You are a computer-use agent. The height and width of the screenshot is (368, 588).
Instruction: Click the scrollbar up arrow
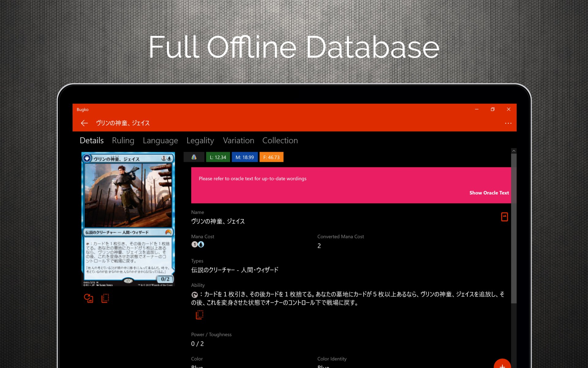(x=514, y=151)
